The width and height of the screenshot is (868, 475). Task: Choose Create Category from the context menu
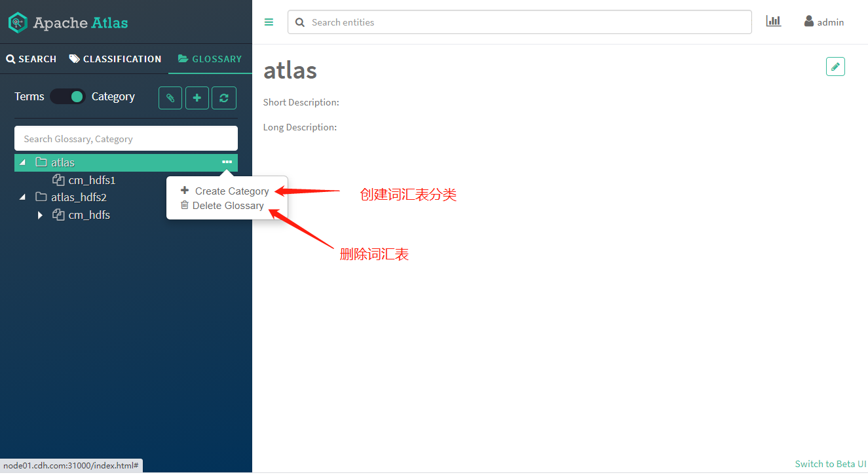click(225, 191)
